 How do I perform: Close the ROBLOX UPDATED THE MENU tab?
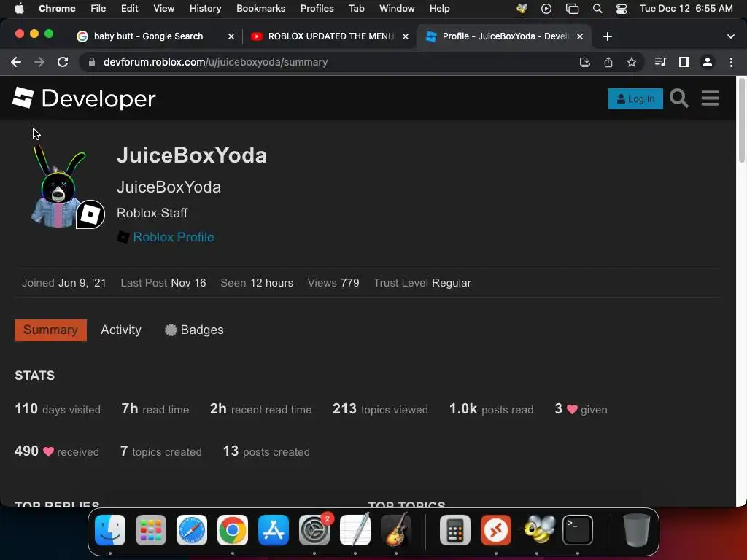click(406, 36)
